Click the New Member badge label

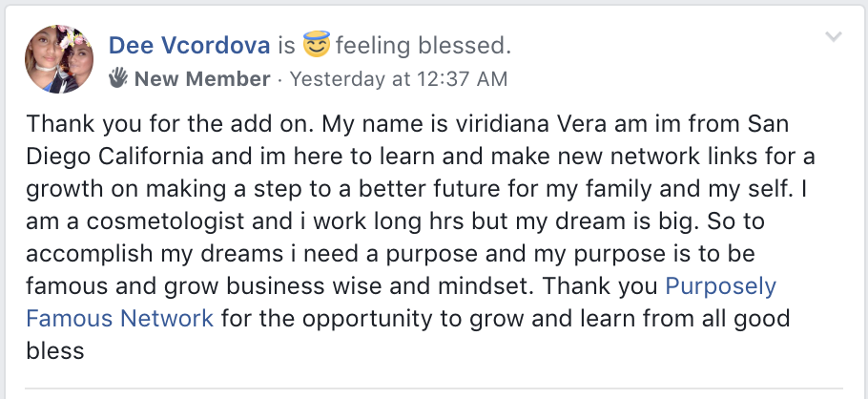click(202, 78)
